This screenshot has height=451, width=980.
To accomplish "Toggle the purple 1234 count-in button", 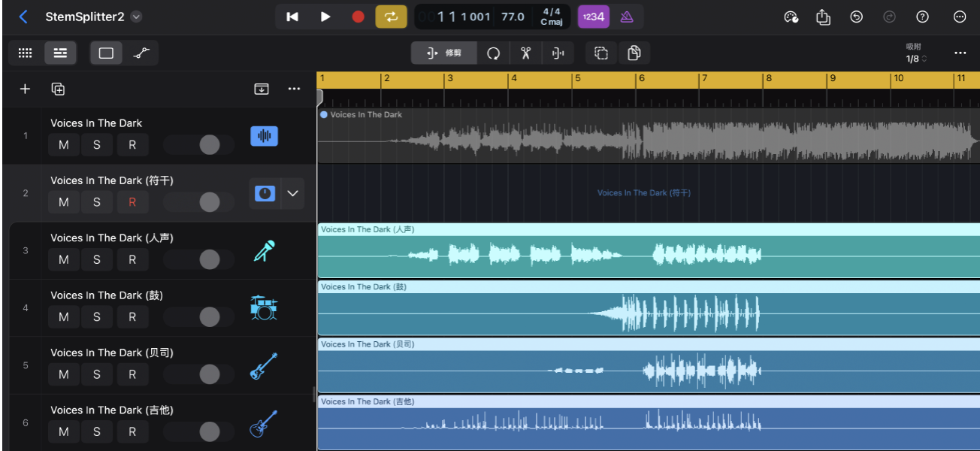I will tap(593, 17).
